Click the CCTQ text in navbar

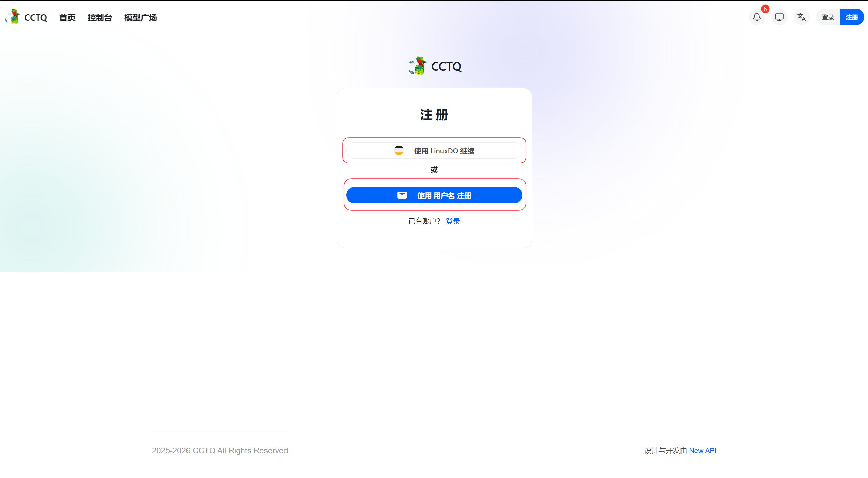36,18
